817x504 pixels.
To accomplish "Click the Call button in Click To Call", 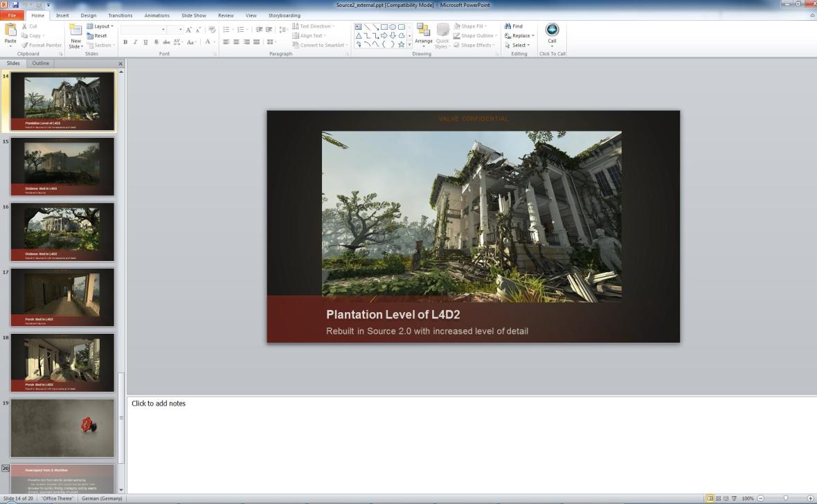I will [x=552, y=32].
